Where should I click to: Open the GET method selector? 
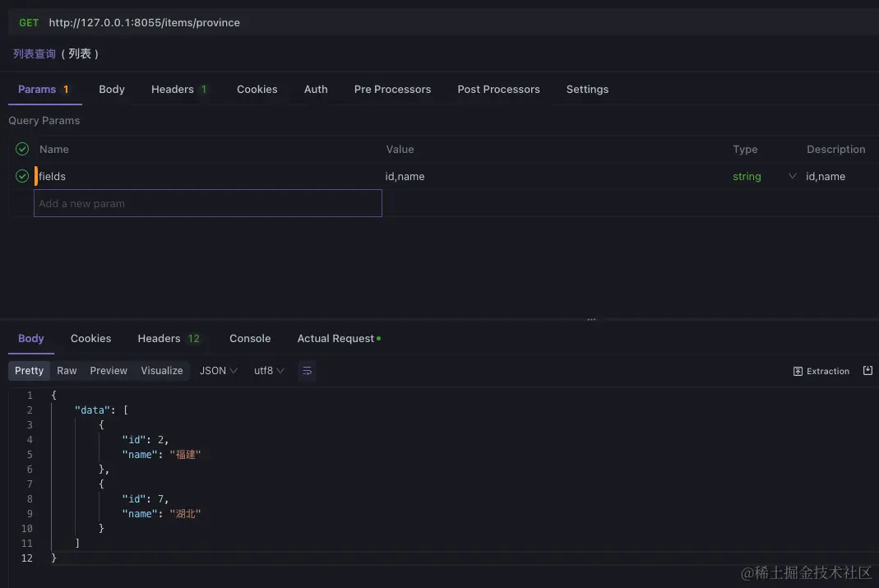pyautogui.click(x=29, y=22)
